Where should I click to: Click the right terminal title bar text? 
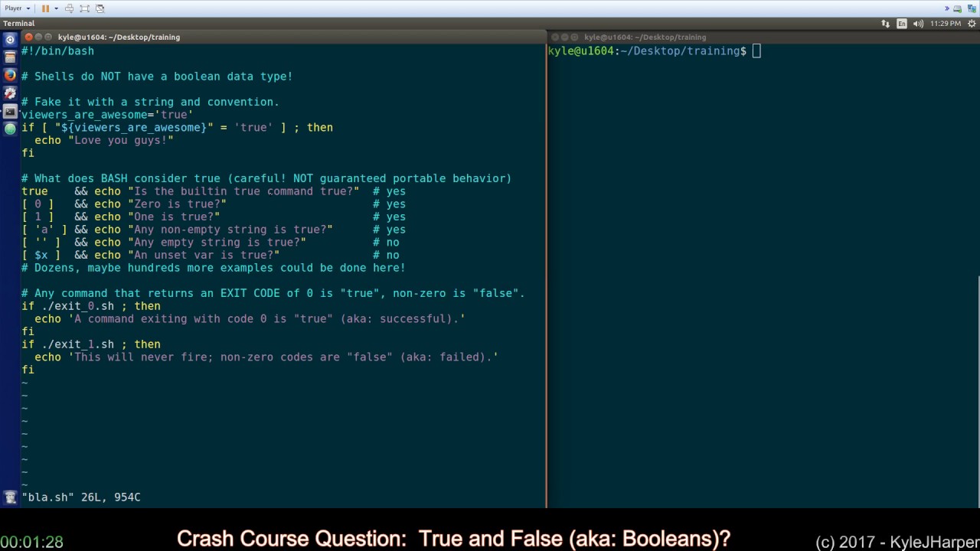tap(645, 37)
